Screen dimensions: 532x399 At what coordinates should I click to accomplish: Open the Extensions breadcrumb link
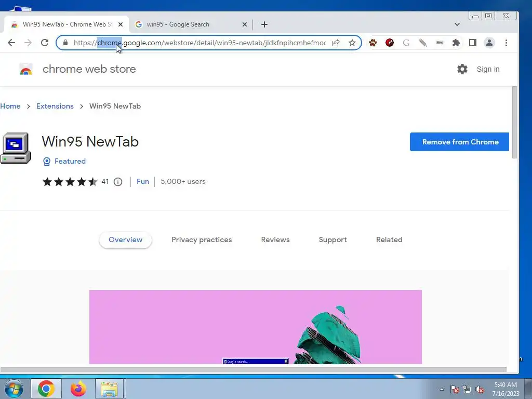(55, 106)
